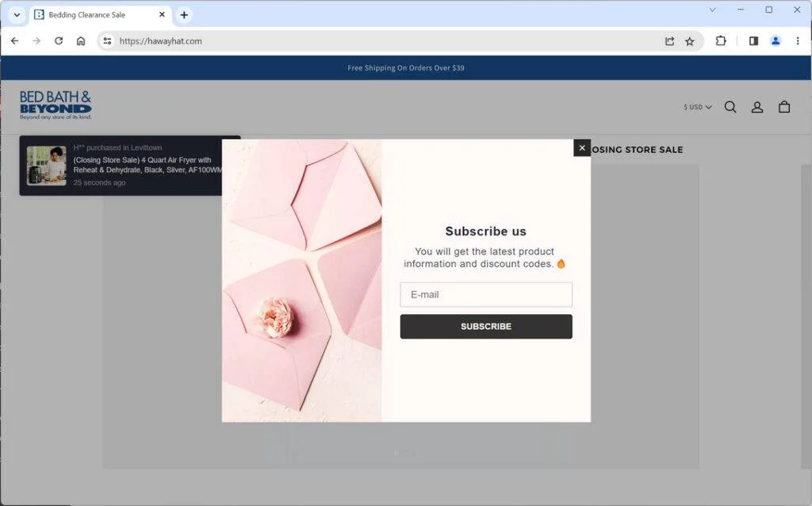Share this page icon in address bar
The image size is (812, 506).
click(669, 41)
